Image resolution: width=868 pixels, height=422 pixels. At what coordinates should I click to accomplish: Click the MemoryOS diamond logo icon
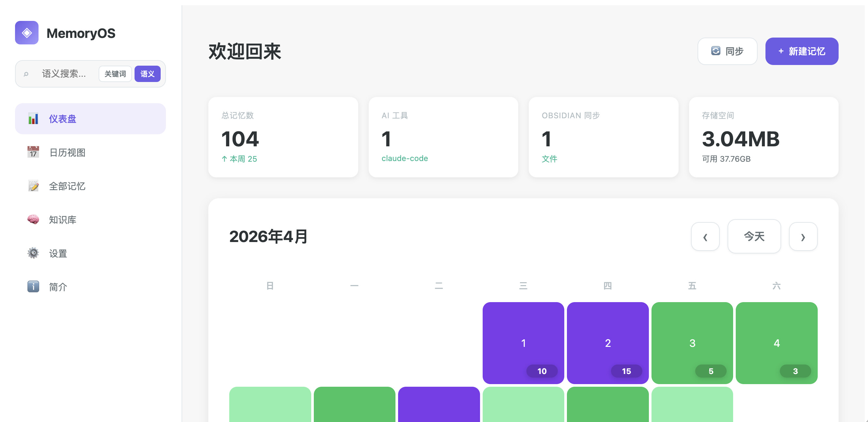tap(27, 33)
